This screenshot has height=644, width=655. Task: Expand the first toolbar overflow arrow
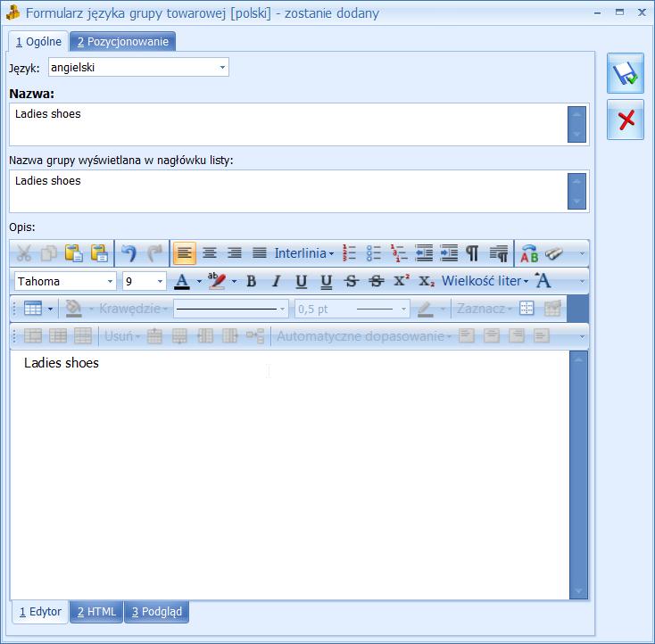pyautogui.click(x=582, y=253)
